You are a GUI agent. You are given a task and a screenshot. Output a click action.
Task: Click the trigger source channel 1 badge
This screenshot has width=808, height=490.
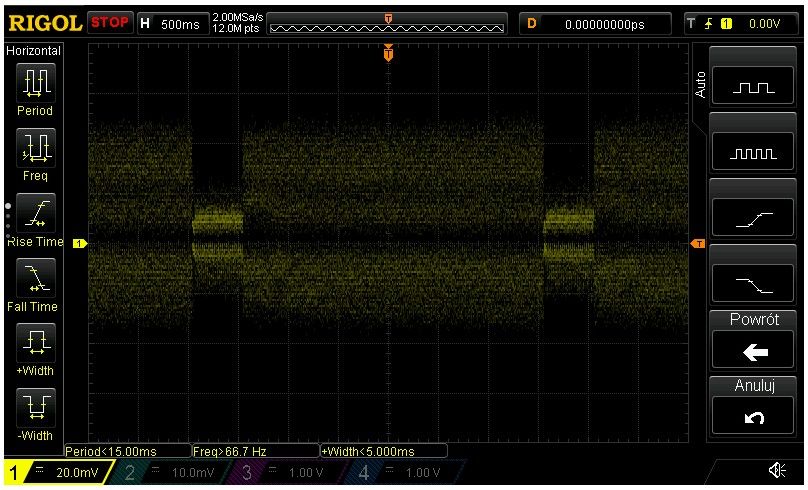click(727, 24)
